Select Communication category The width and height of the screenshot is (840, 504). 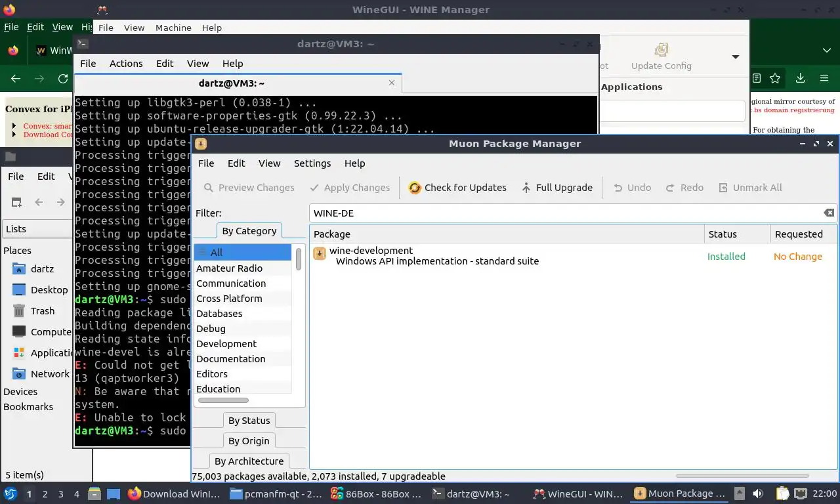(243, 283)
